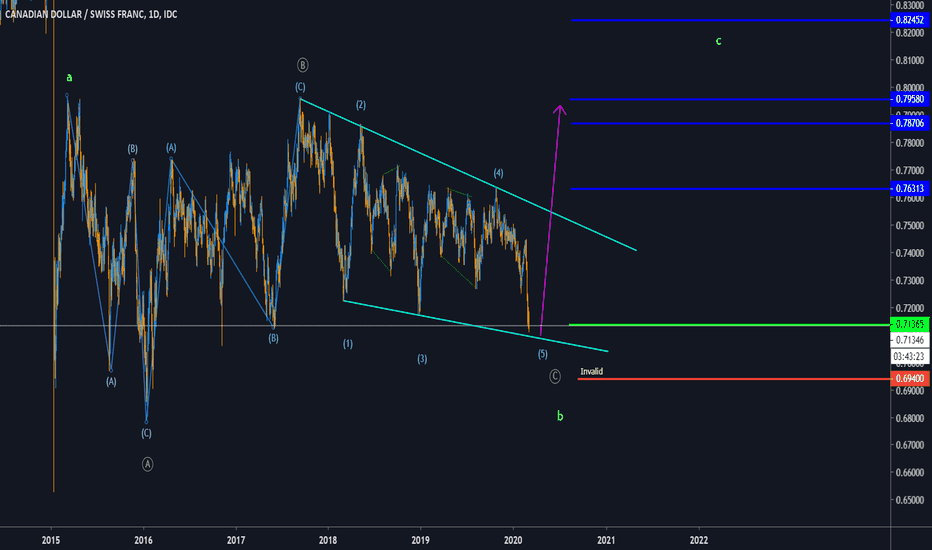
Task: Click the red 0.69400 invalidation price label
Action: (x=909, y=380)
